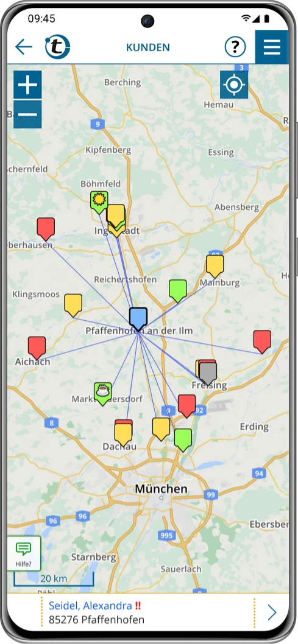Select the green sun marker near Böhmfeld
The height and width of the screenshot is (644, 298).
tap(99, 201)
